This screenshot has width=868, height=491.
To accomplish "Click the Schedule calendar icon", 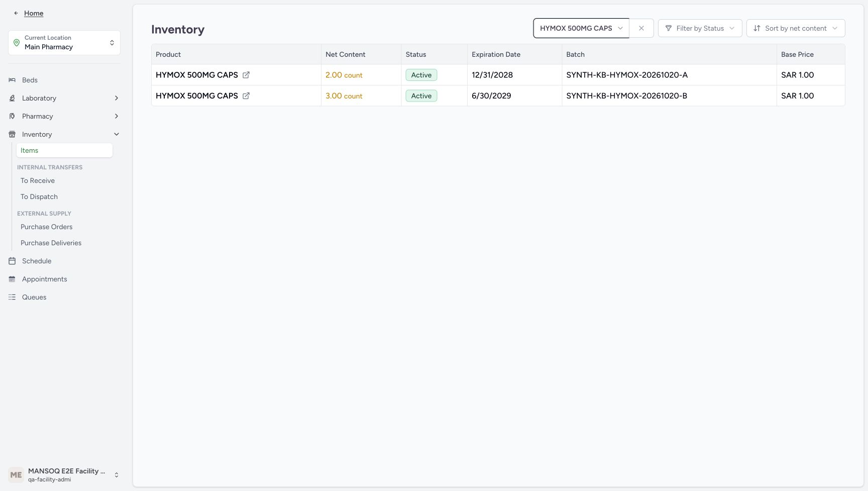I will point(12,261).
